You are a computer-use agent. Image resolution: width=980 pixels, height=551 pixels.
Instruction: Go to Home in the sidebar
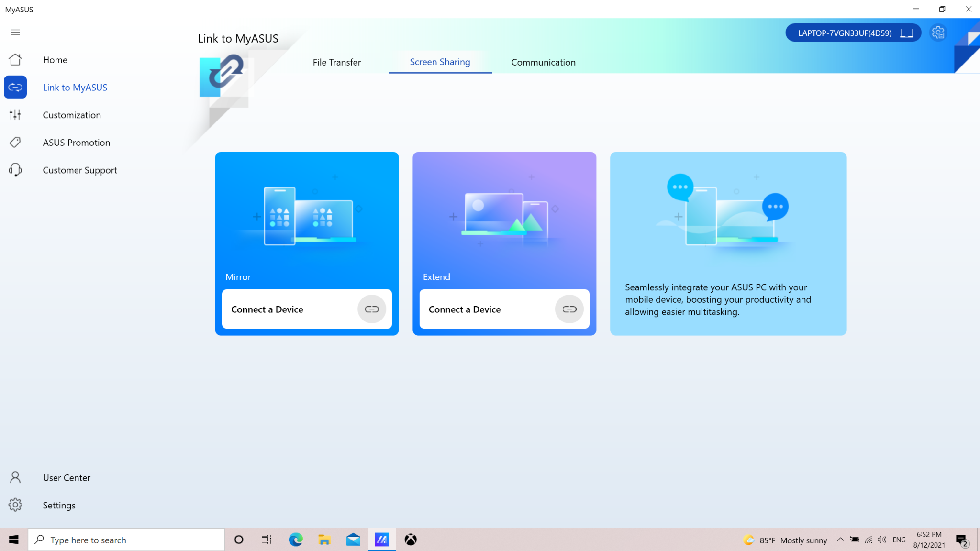[x=55, y=60]
